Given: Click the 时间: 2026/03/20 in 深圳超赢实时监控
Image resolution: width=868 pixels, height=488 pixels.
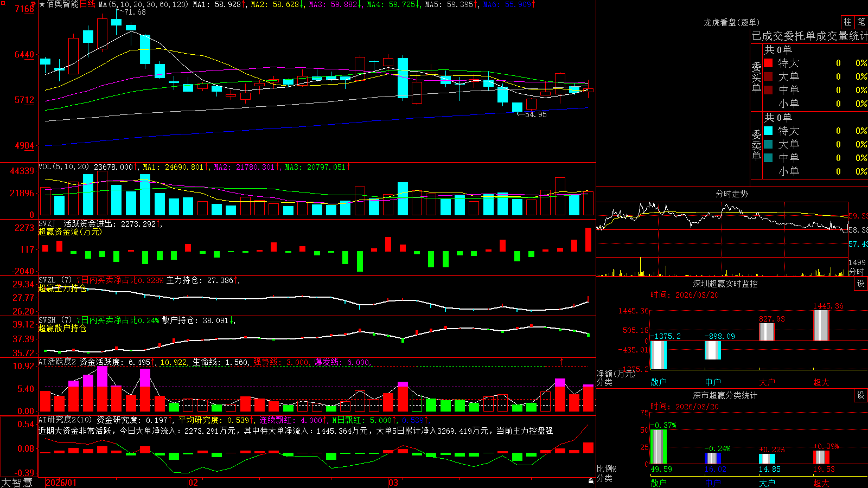Looking at the screenshot, I should (x=685, y=295).
